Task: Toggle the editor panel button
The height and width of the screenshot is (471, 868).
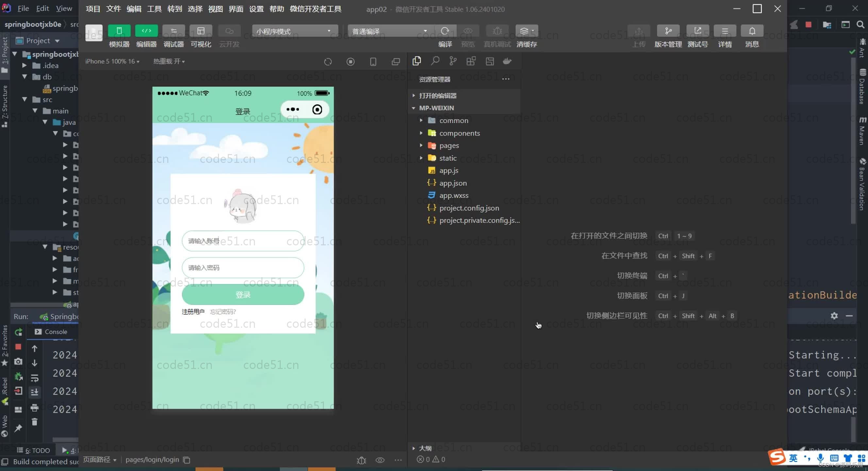Action: [x=146, y=31]
